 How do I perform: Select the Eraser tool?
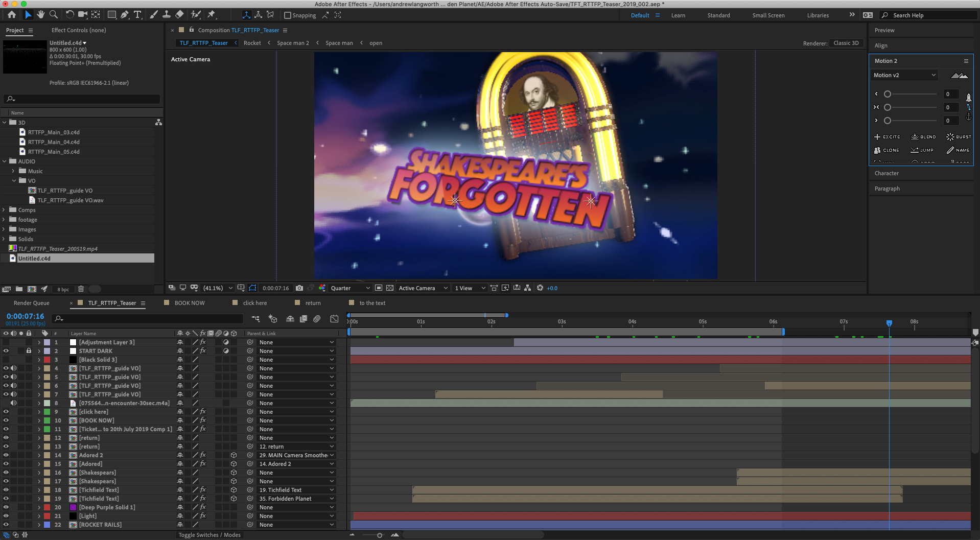179,15
